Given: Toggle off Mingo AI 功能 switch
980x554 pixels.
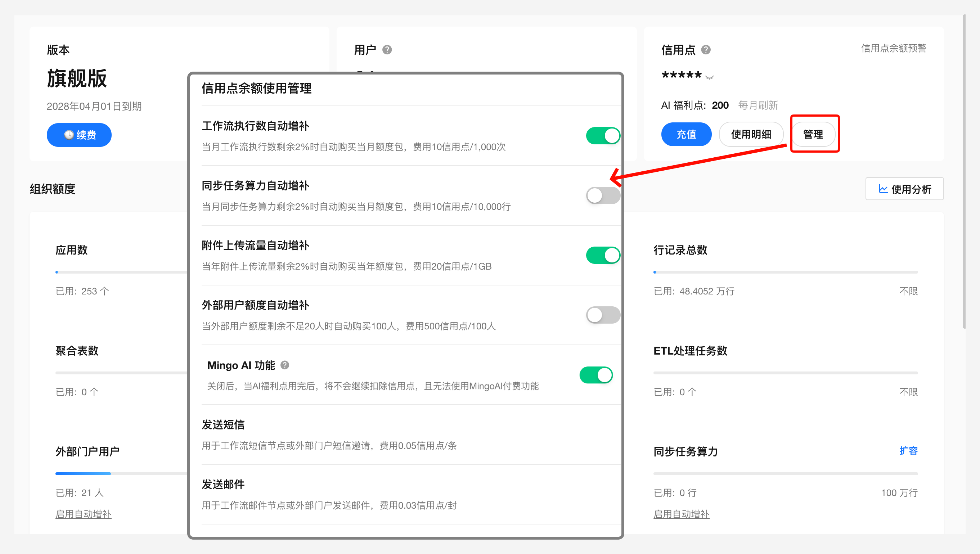Looking at the screenshot, I should coord(596,375).
